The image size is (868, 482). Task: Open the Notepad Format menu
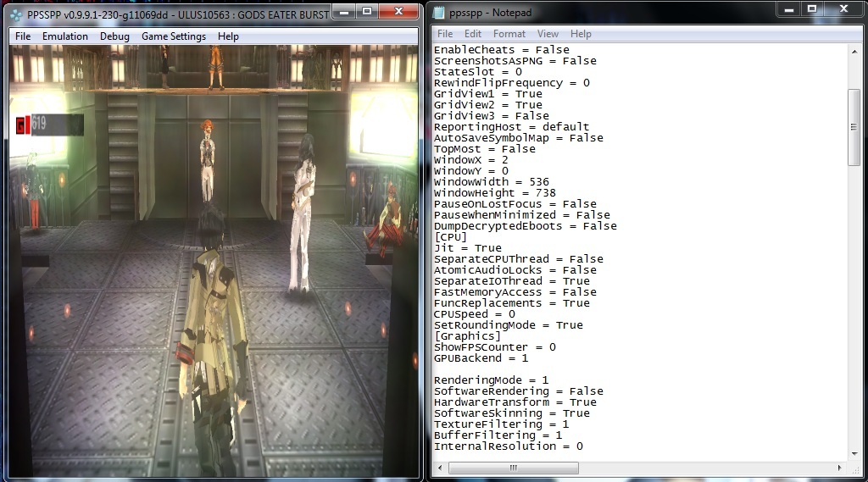coord(509,34)
